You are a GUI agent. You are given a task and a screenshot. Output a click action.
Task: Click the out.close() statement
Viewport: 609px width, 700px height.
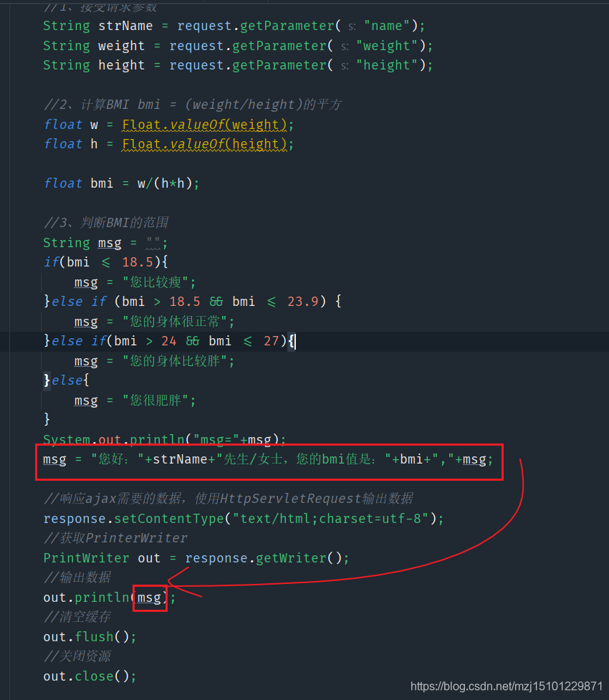pos(90,676)
